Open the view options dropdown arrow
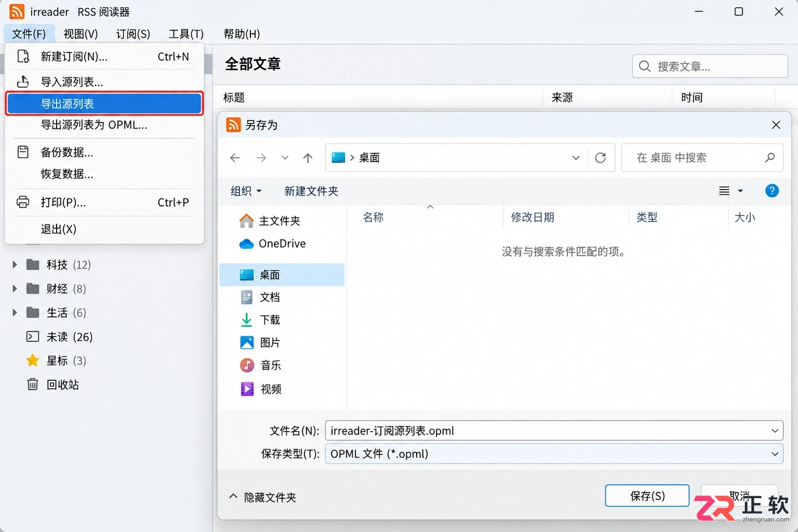 740,191
